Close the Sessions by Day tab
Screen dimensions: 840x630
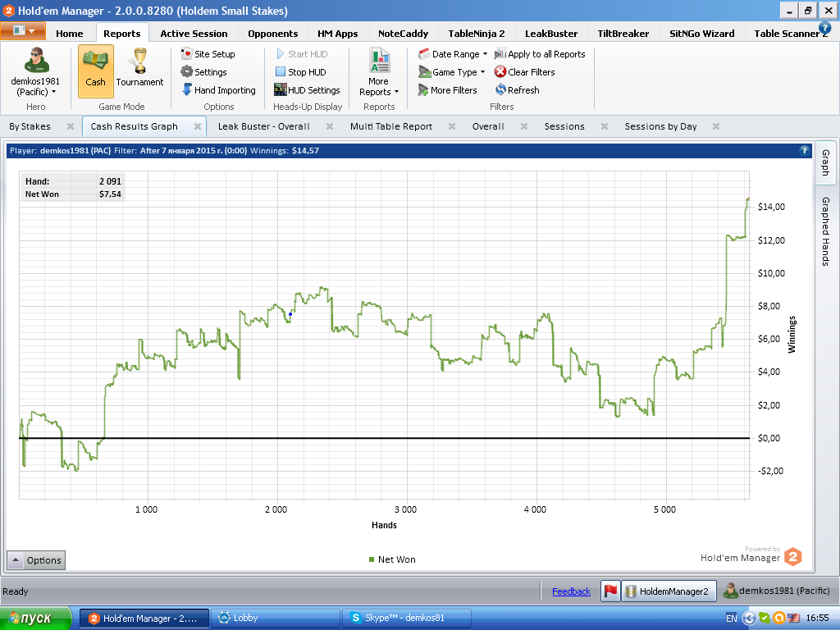[x=715, y=126]
